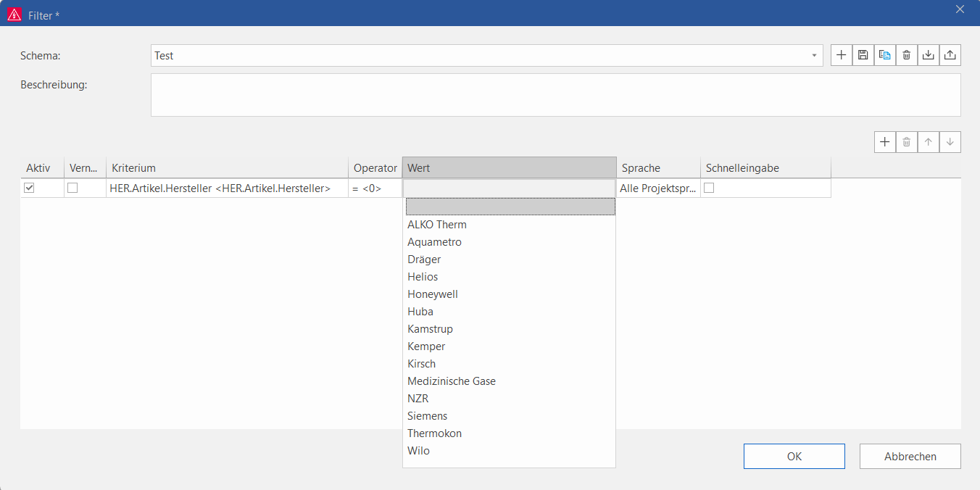The width and height of the screenshot is (980, 490).
Task: Pick Medizinische Gase from the list
Action: tap(452, 381)
